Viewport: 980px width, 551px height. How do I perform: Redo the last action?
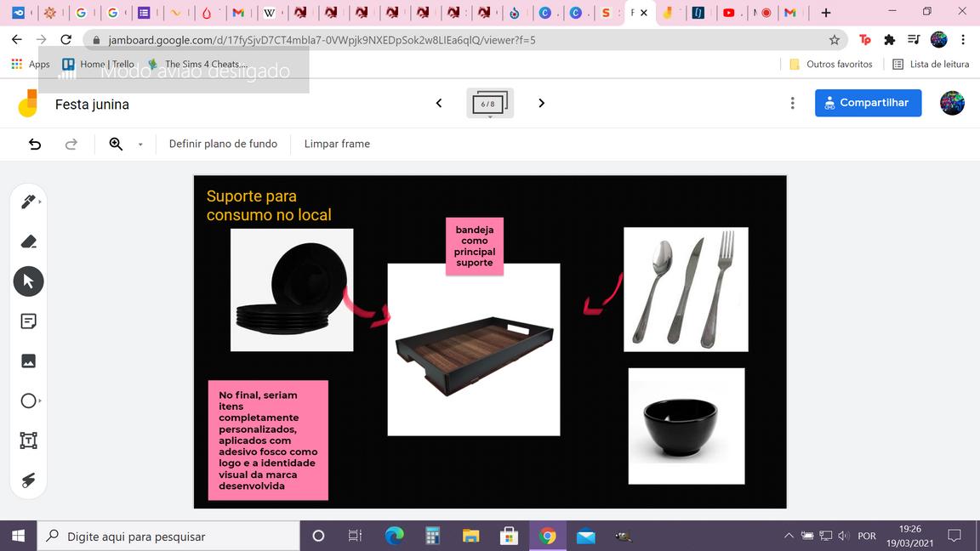(71, 144)
